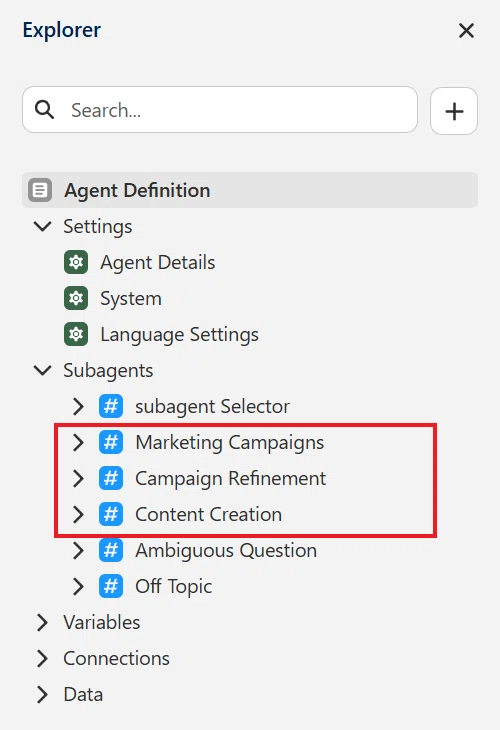Select the Ambiguous Question subagent
The image size is (500, 730).
(226, 550)
